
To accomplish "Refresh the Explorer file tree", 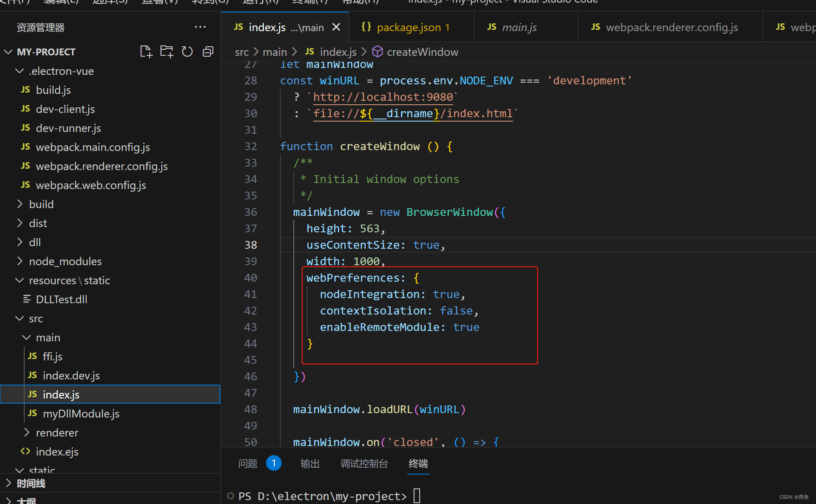I will [187, 51].
